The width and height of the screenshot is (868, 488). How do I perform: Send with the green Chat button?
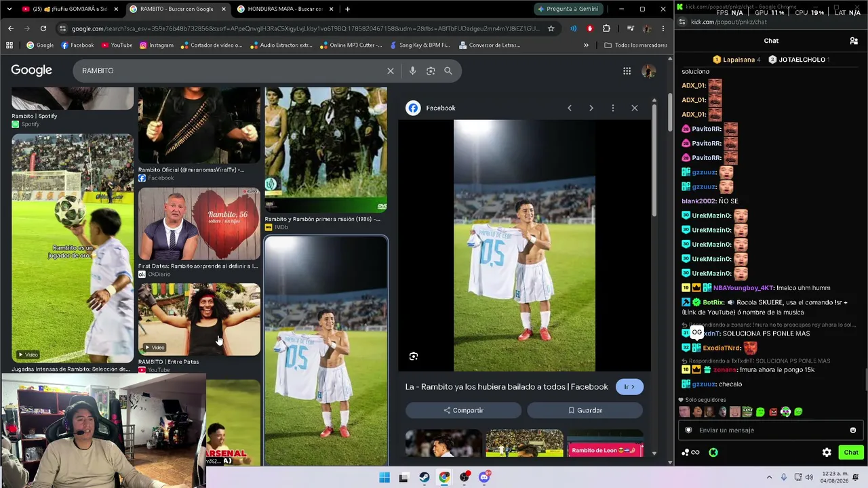850,452
